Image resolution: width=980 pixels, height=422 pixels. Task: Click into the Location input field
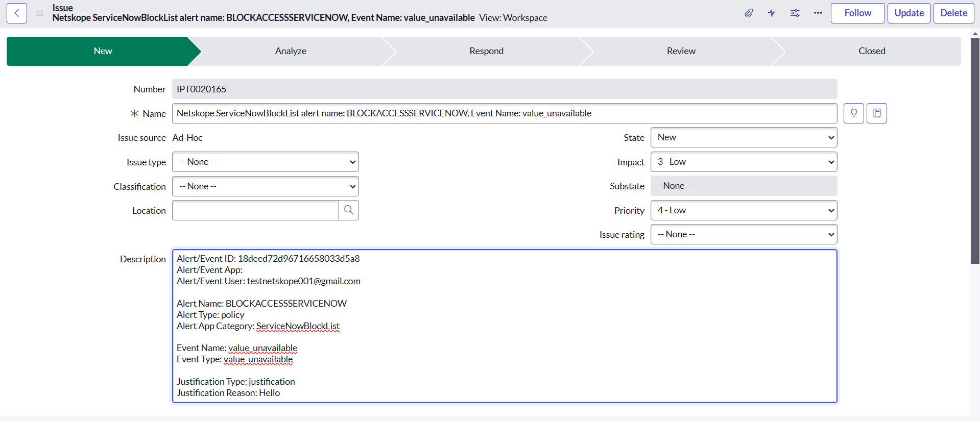coord(255,210)
